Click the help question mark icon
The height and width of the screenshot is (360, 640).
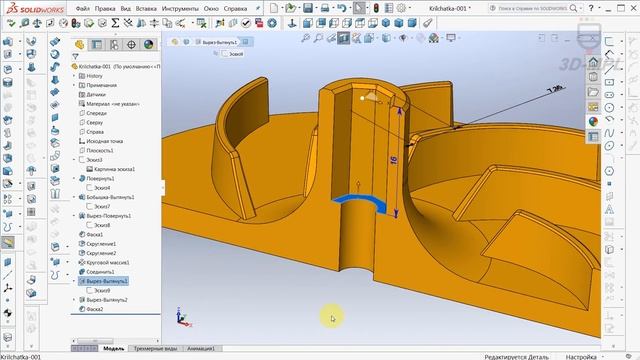click(x=591, y=8)
